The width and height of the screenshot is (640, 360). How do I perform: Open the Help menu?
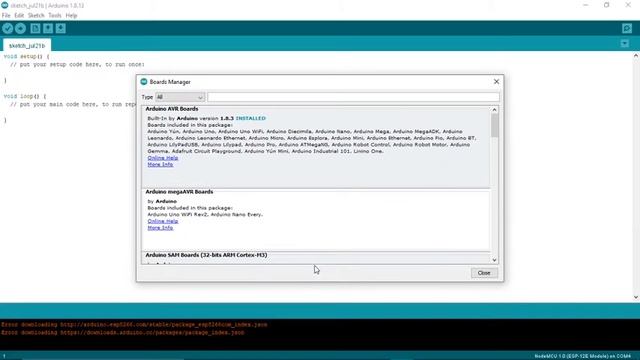tap(71, 16)
